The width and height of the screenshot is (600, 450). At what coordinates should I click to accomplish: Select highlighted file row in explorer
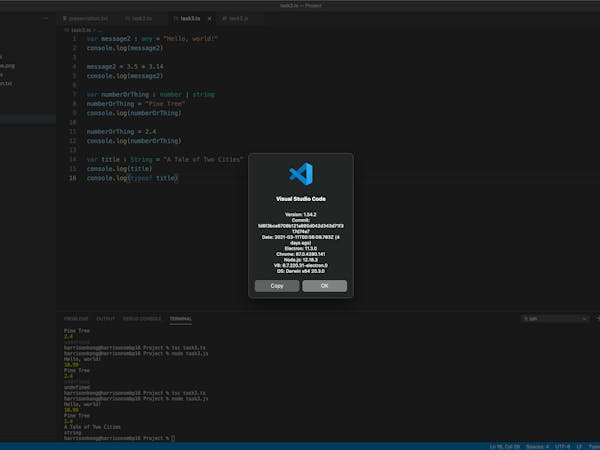pyautogui.click(x=28, y=119)
